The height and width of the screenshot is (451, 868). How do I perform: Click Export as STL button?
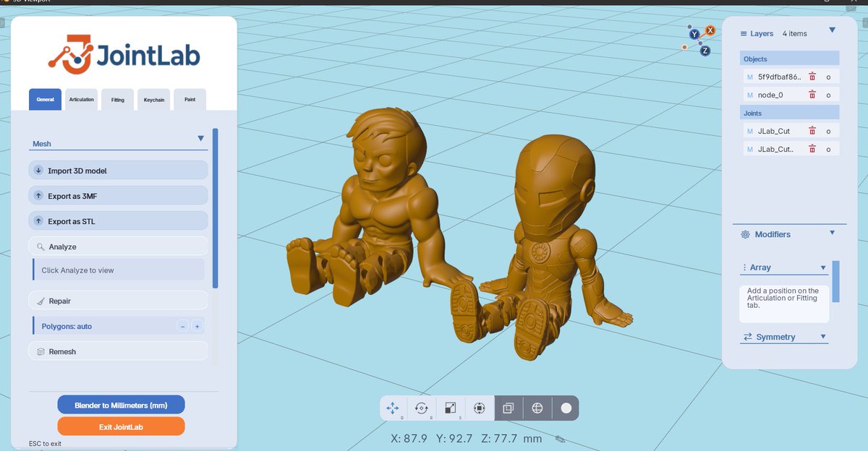pyautogui.click(x=119, y=221)
